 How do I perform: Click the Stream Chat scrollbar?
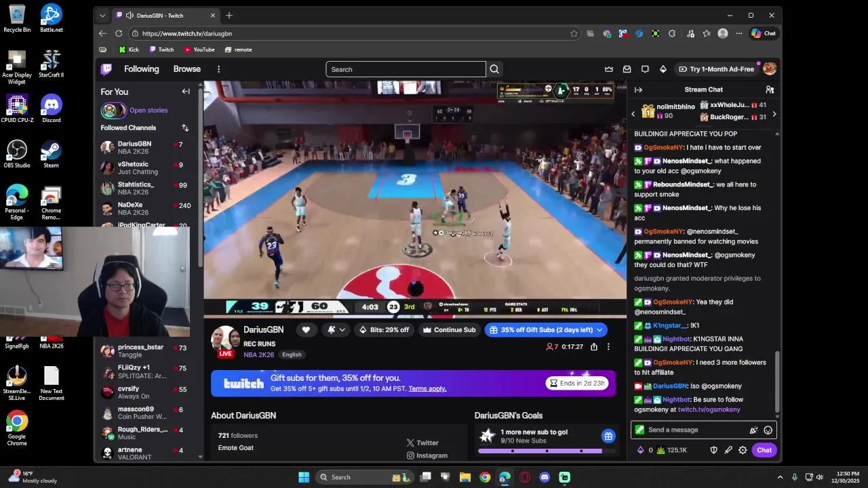pos(778,382)
